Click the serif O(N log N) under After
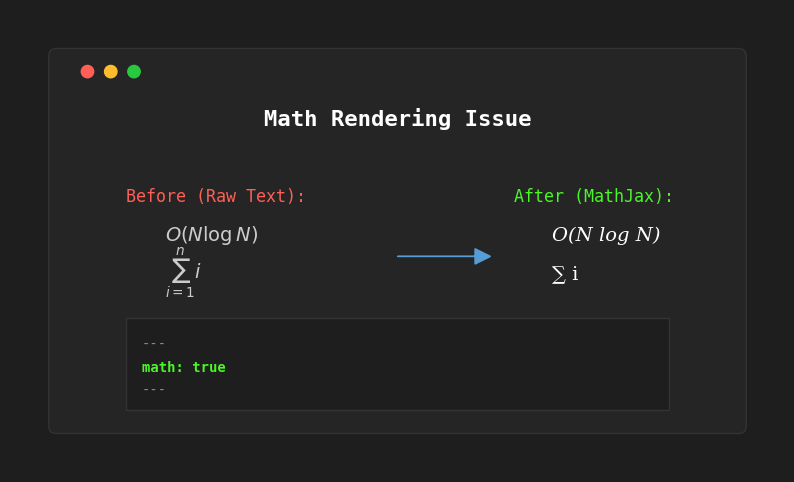The width and height of the screenshot is (794, 482). click(x=605, y=235)
